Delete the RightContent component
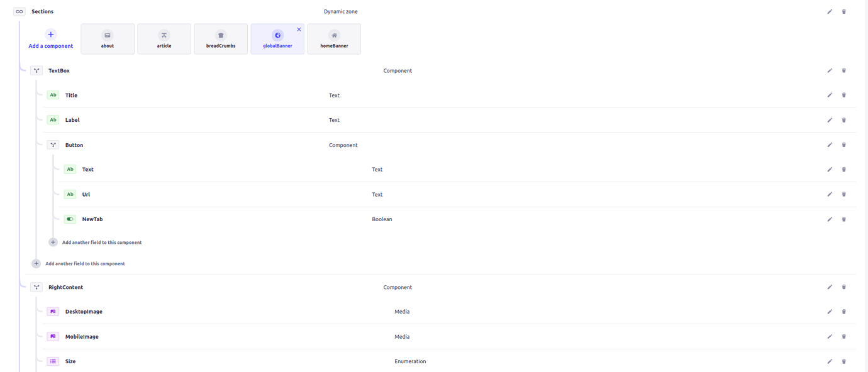Viewport: 868px width, 372px height. [x=843, y=287]
